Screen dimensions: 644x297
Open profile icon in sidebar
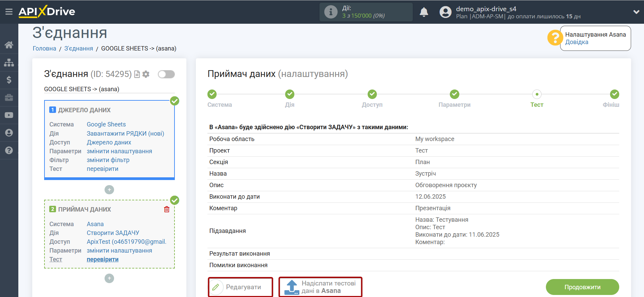(9, 133)
